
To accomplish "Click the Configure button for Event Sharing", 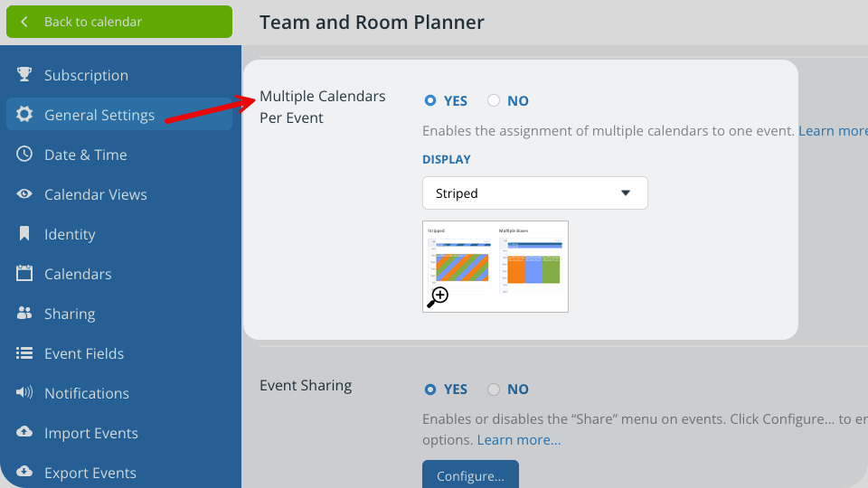I will (470, 475).
